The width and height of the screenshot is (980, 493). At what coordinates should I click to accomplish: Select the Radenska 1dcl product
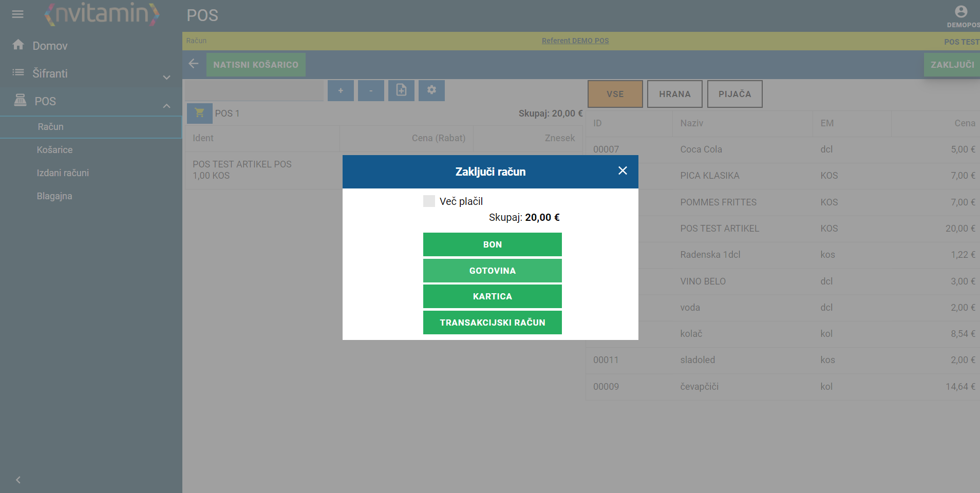pyautogui.click(x=783, y=255)
